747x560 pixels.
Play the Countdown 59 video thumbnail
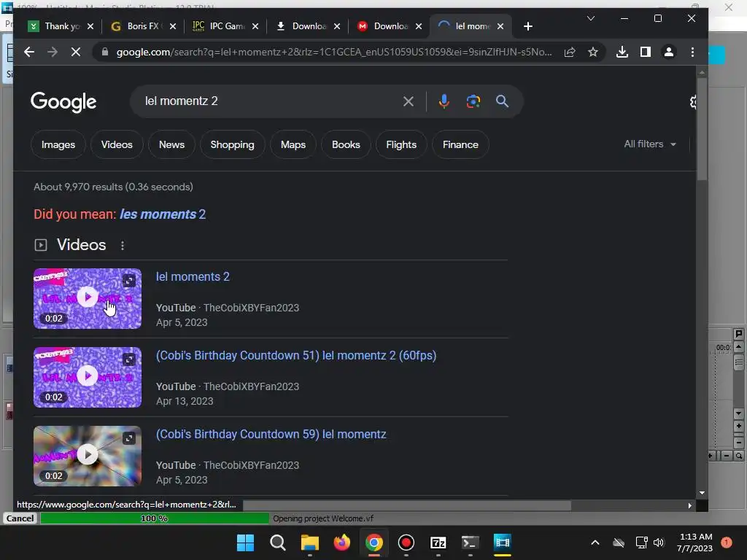tap(88, 454)
